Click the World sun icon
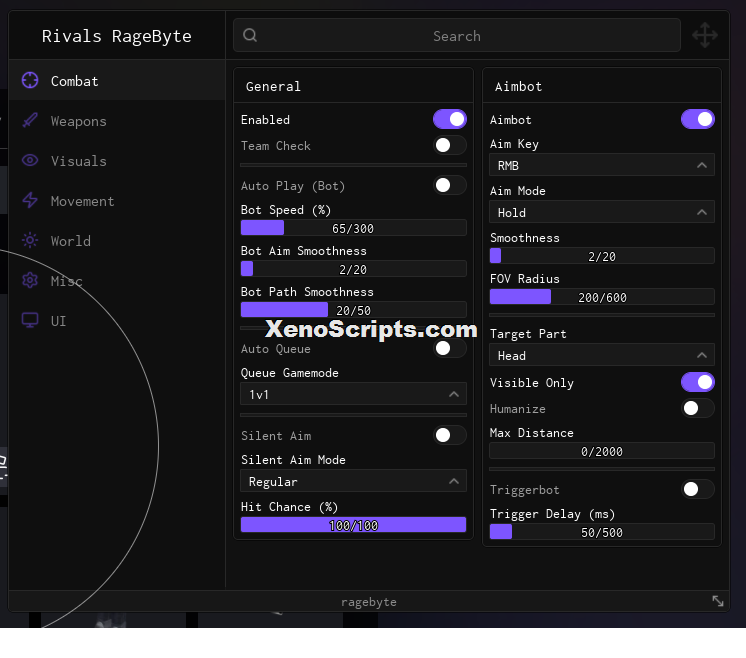Image resolution: width=746 pixels, height=658 pixels. [x=30, y=240]
